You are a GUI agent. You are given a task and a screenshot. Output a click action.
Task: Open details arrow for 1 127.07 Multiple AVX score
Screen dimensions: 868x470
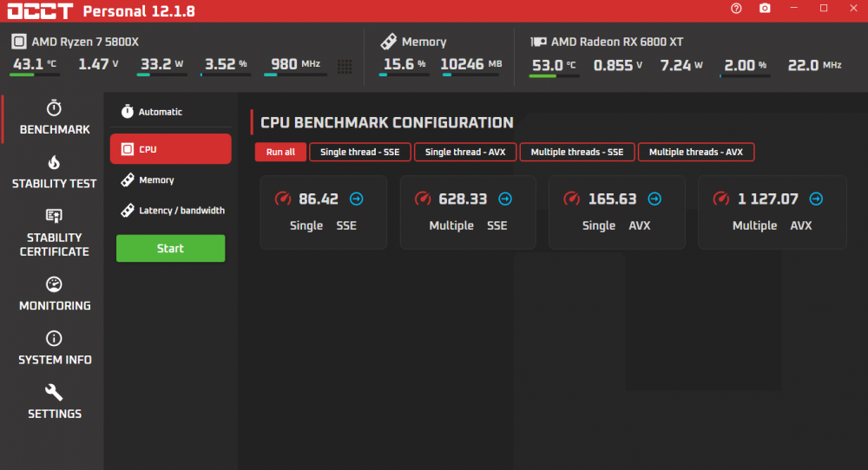816,199
